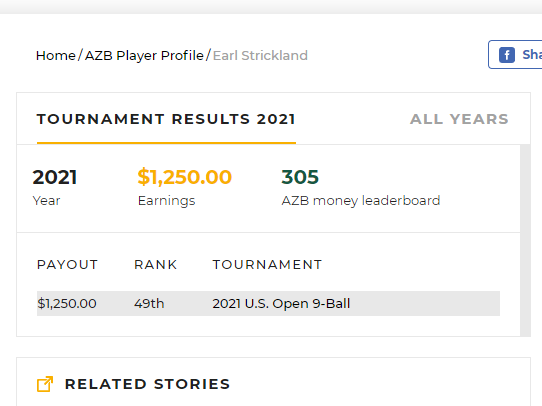542x406 pixels.
Task: Click the Related Stories heading
Action: [148, 384]
